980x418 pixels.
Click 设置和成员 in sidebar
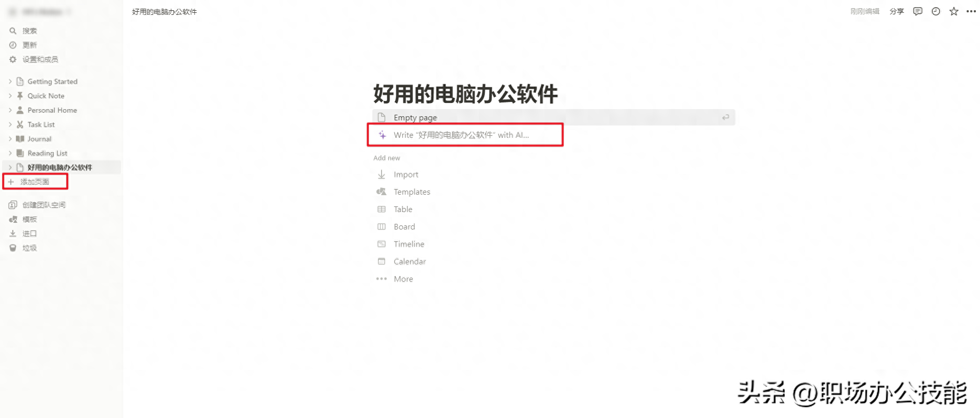tap(40, 59)
